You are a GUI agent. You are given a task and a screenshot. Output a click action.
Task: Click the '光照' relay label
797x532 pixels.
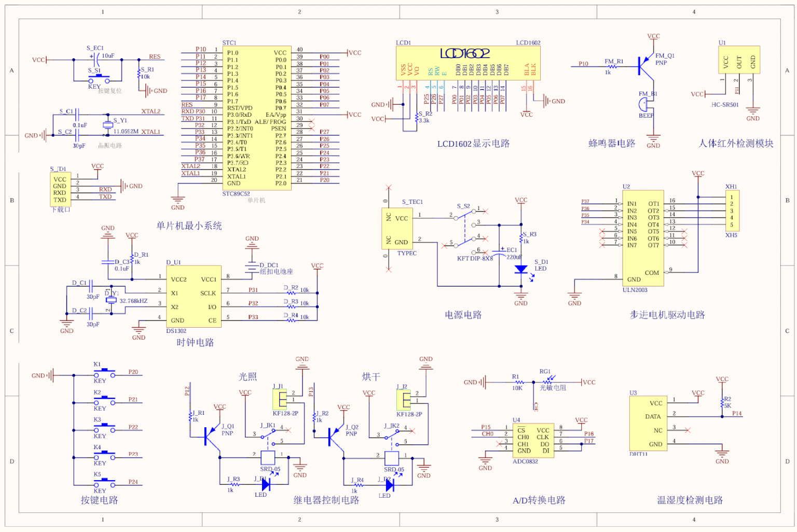coord(248,376)
